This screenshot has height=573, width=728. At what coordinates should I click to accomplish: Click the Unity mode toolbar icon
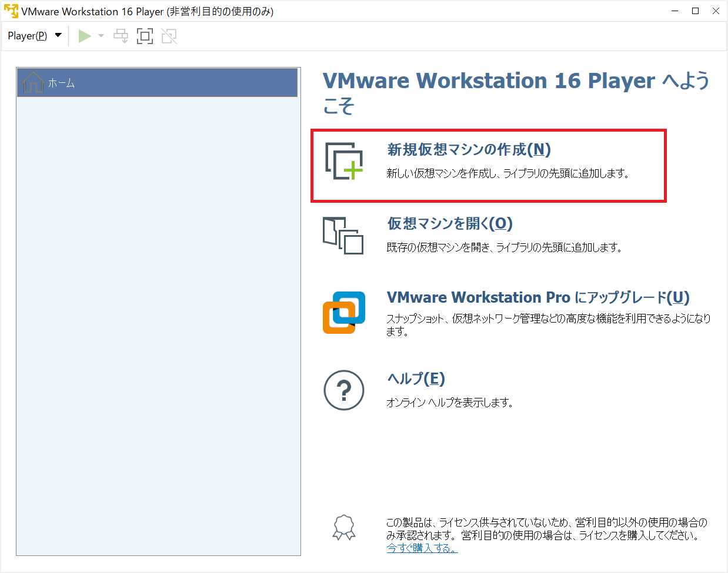click(169, 36)
